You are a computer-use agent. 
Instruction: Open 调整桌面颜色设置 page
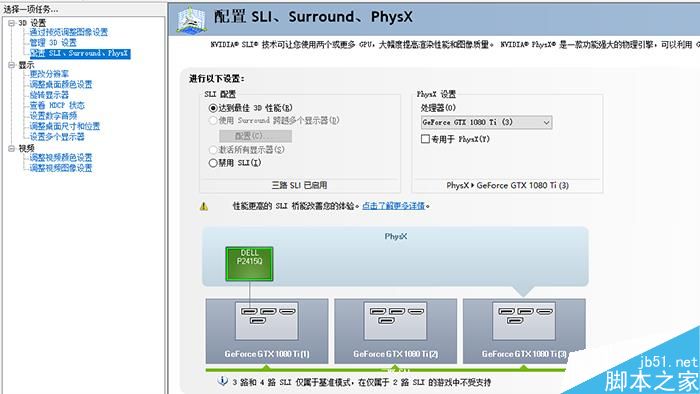click(61, 84)
